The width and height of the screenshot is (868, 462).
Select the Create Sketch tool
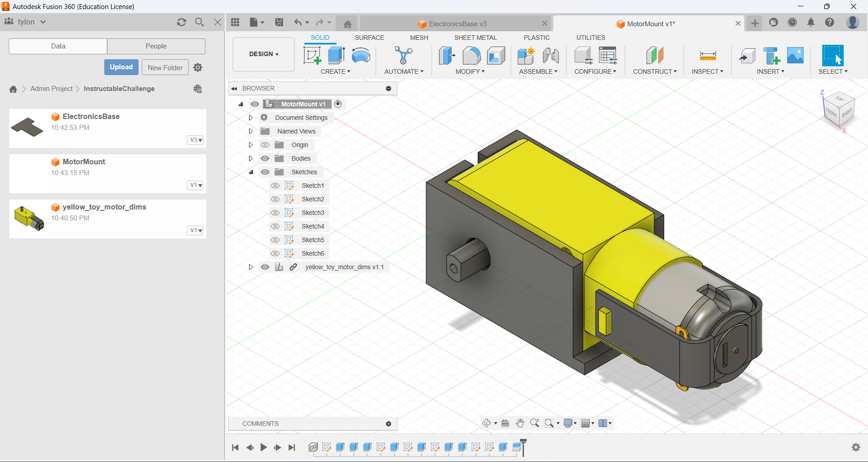pos(312,56)
